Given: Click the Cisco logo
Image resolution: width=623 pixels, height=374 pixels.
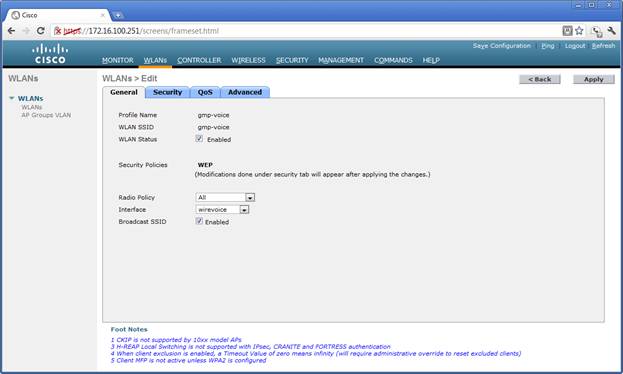Looking at the screenshot, I should tap(50, 54).
